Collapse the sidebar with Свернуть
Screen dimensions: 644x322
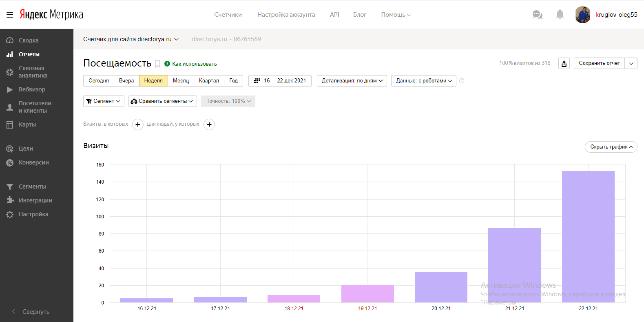coord(31,312)
